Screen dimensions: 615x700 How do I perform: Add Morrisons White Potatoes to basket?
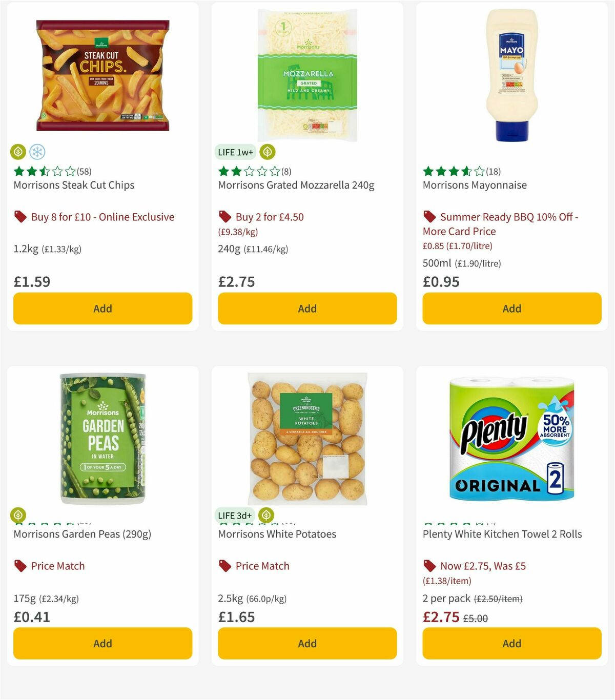click(306, 643)
